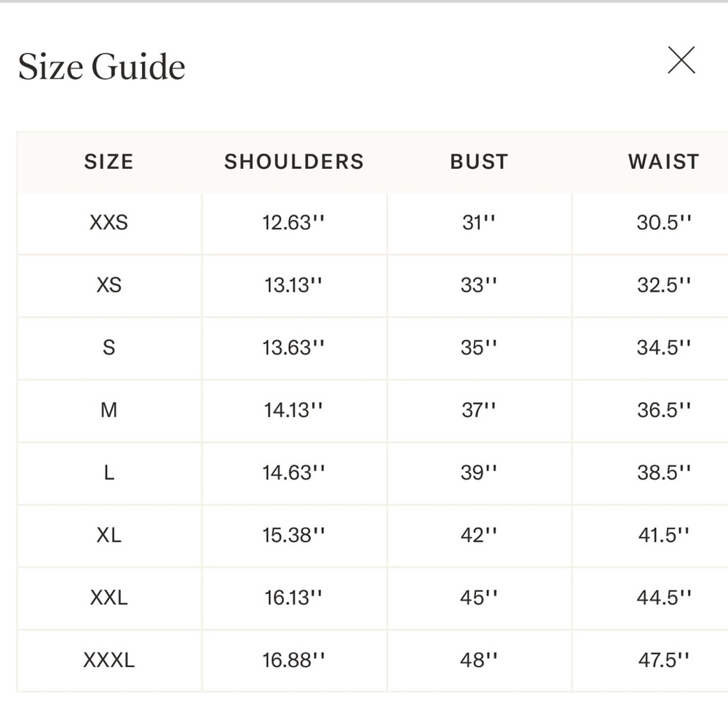Select the 16.88'' shoulders cell
728x728 pixels.
(x=294, y=660)
